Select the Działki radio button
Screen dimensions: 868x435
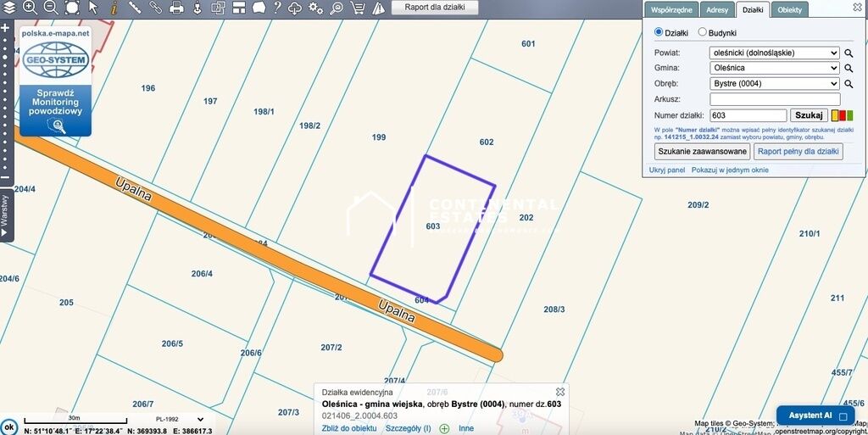click(659, 32)
